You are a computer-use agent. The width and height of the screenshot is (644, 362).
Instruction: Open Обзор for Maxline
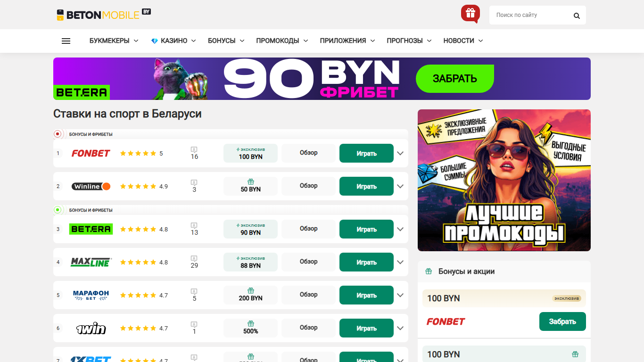pyautogui.click(x=308, y=262)
